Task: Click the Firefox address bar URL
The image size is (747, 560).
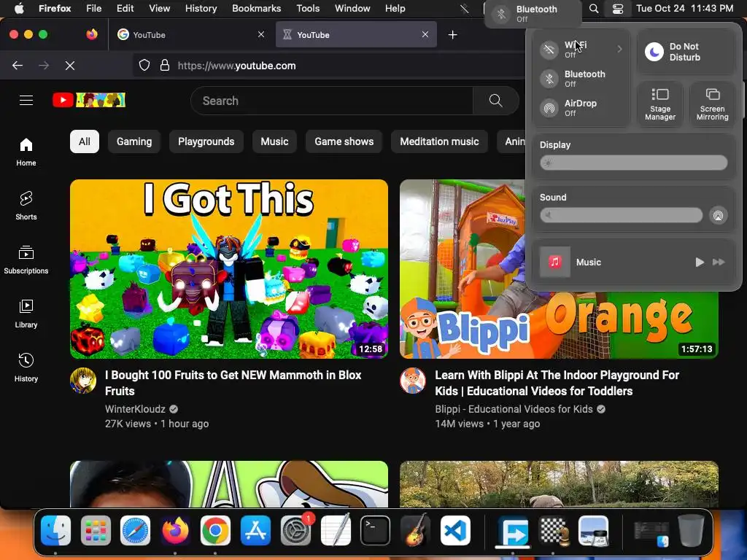Action: pyautogui.click(x=237, y=66)
